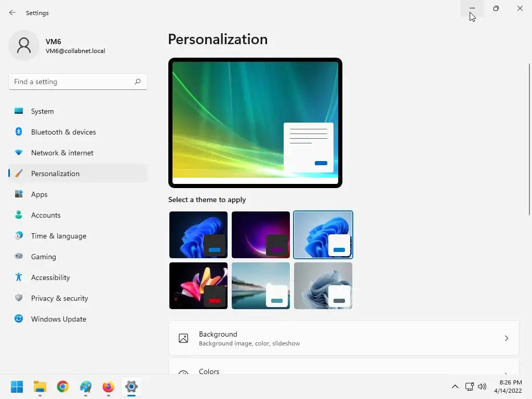The image size is (532, 399).
Task: Select Personalization in sidebar
Action: (78, 174)
